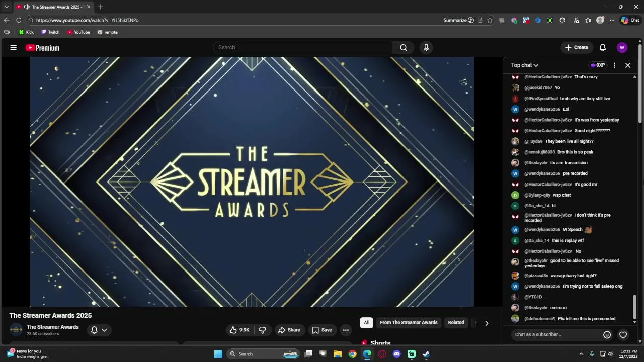Open Windows taskbar search box
644x362 pixels.
(x=263, y=354)
